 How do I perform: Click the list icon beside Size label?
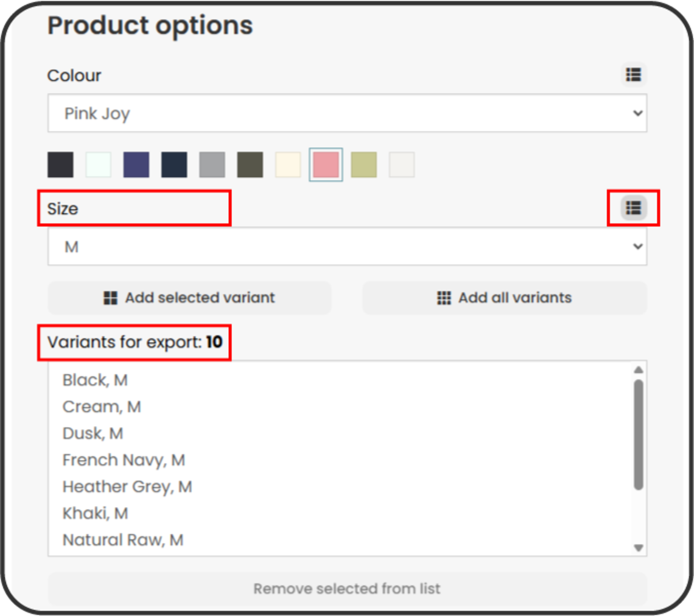(633, 208)
